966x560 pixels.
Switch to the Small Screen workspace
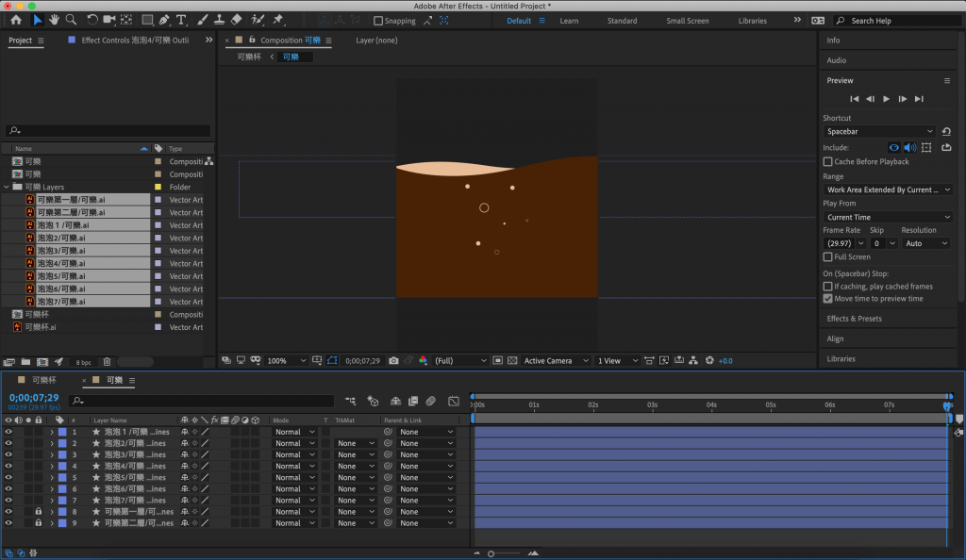(687, 21)
